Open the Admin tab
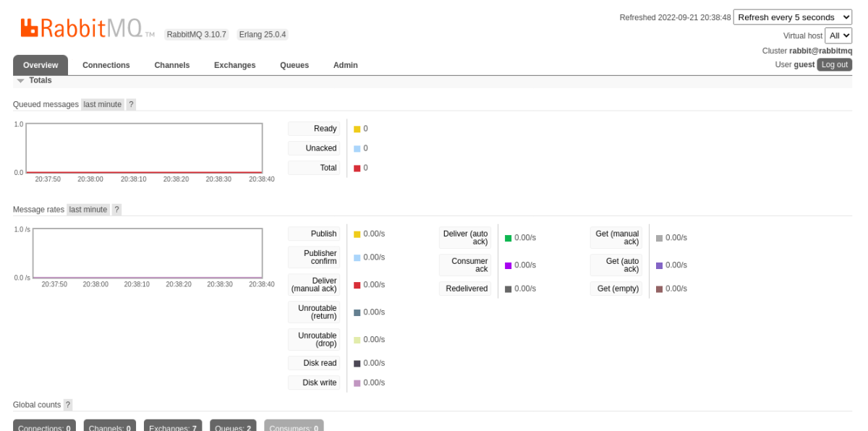The width and height of the screenshot is (868, 431). pyautogui.click(x=346, y=65)
